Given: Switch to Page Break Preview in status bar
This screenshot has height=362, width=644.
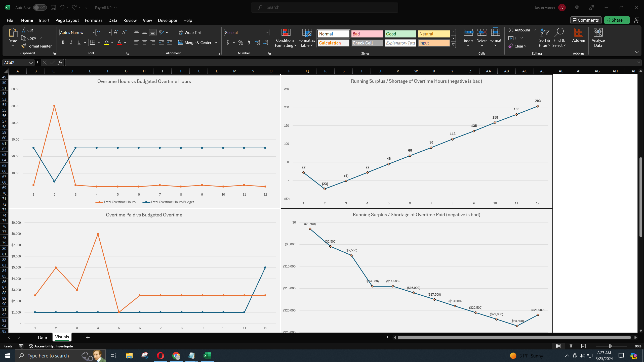Looking at the screenshot, I should pos(584,346).
